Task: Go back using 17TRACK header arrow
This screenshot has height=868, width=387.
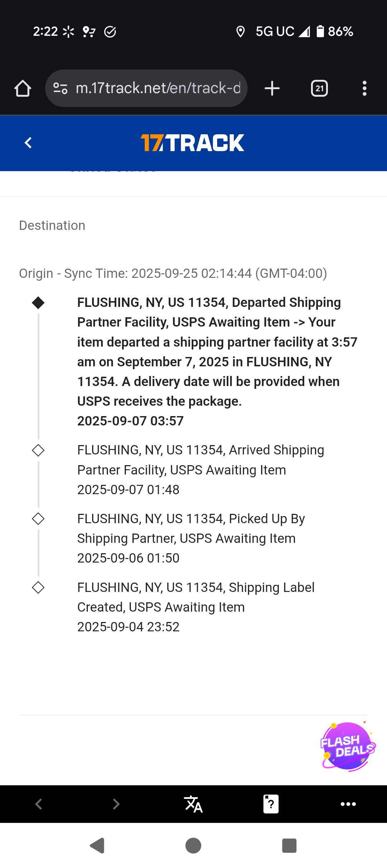Action: point(28,143)
